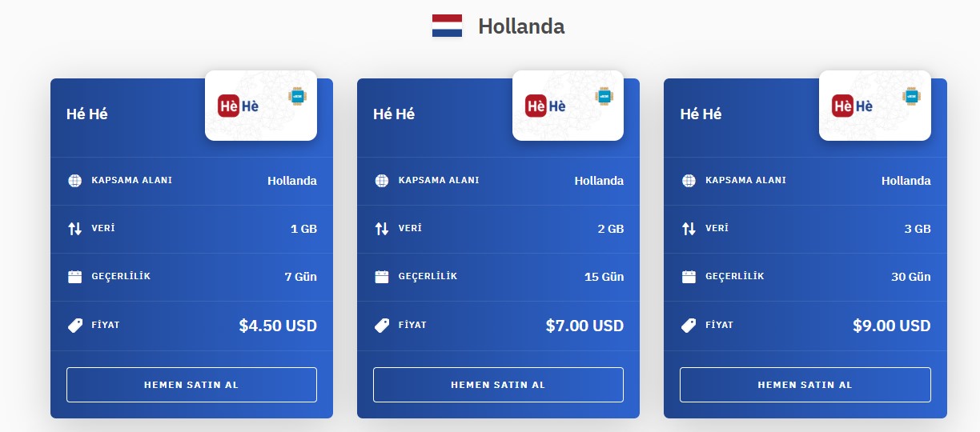Open the Hé Hé SIM card image, third plan
The image size is (980, 432).
(x=875, y=106)
